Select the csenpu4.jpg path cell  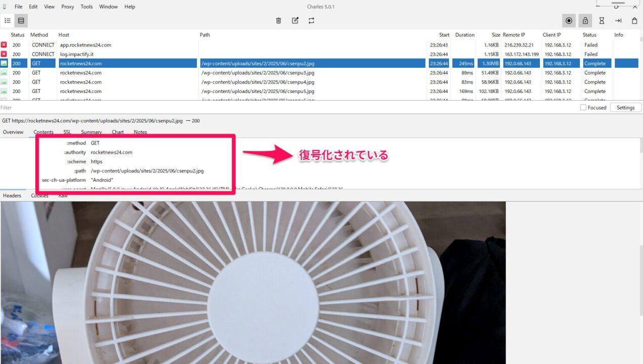click(312, 82)
